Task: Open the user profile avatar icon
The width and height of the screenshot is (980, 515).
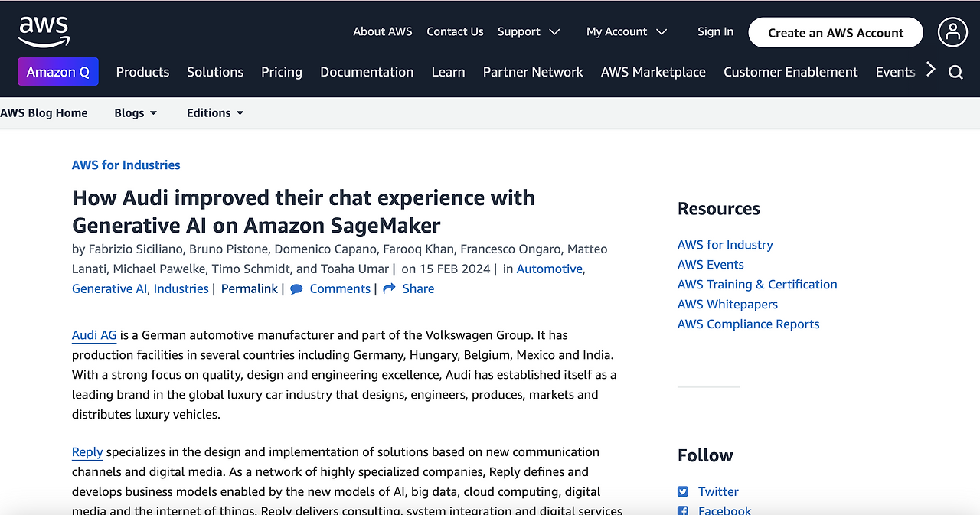Action: coord(952,32)
